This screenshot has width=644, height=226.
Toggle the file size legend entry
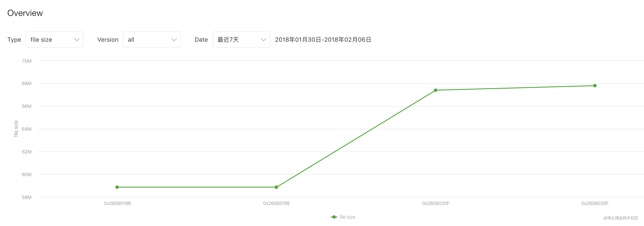(x=343, y=217)
